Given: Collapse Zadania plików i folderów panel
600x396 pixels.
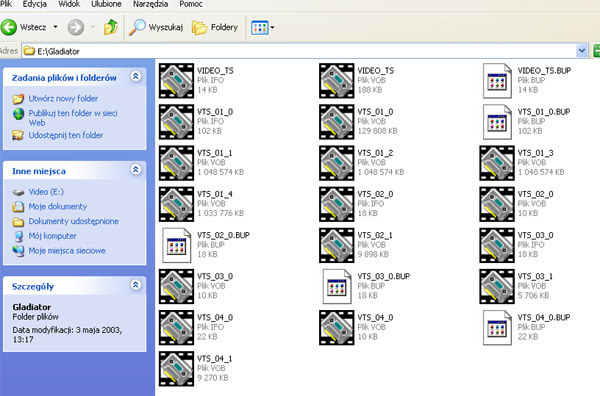Looking at the screenshot, I should pyautogui.click(x=135, y=76).
